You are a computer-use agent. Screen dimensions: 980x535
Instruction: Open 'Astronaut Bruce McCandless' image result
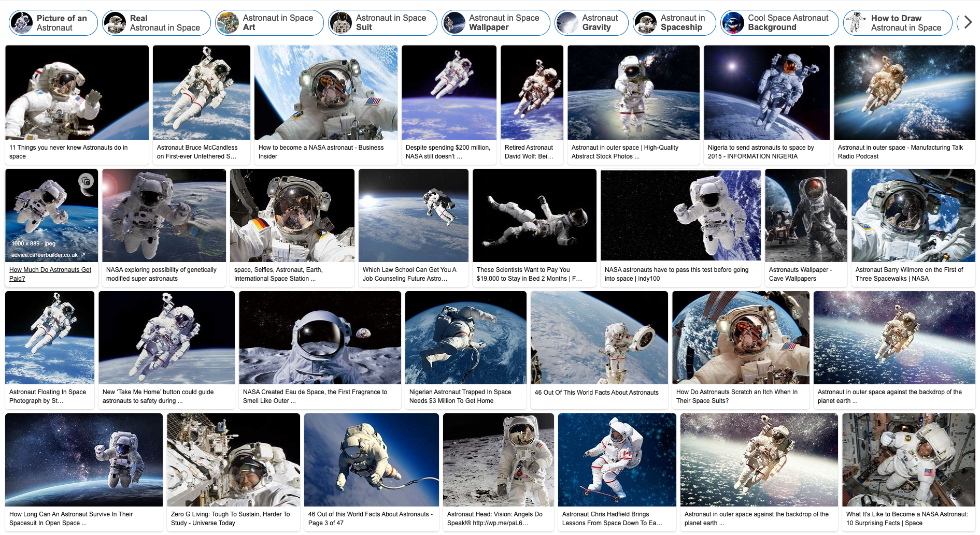202,92
